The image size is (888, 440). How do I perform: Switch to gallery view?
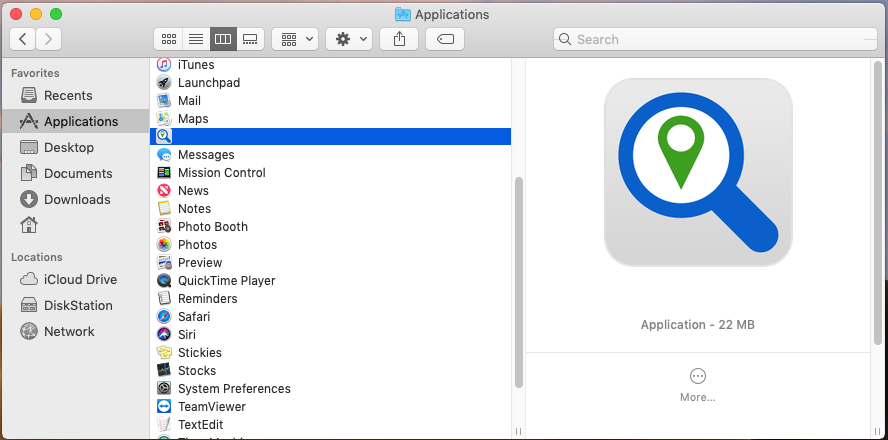tap(250, 39)
